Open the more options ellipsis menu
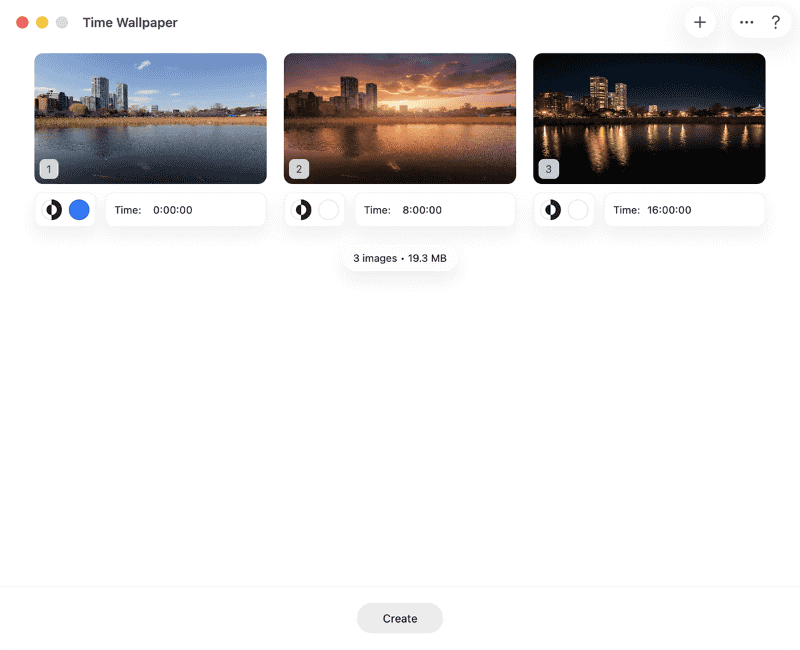 click(x=746, y=22)
